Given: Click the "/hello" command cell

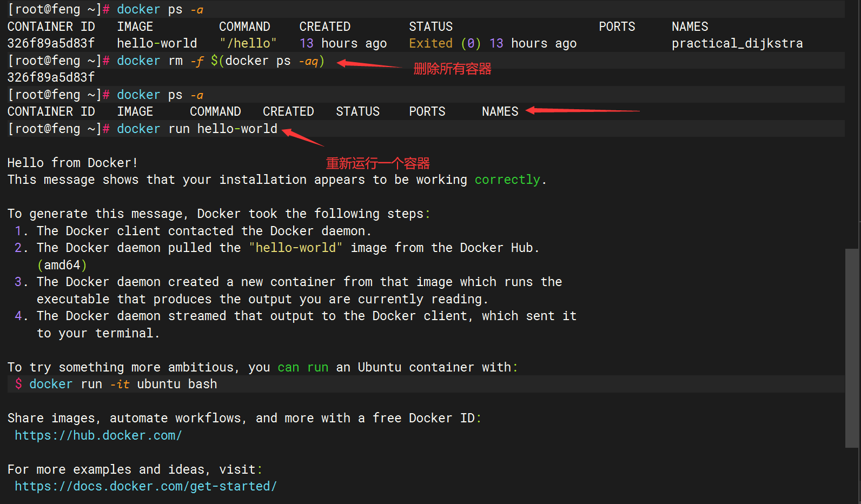Looking at the screenshot, I should 248,43.
